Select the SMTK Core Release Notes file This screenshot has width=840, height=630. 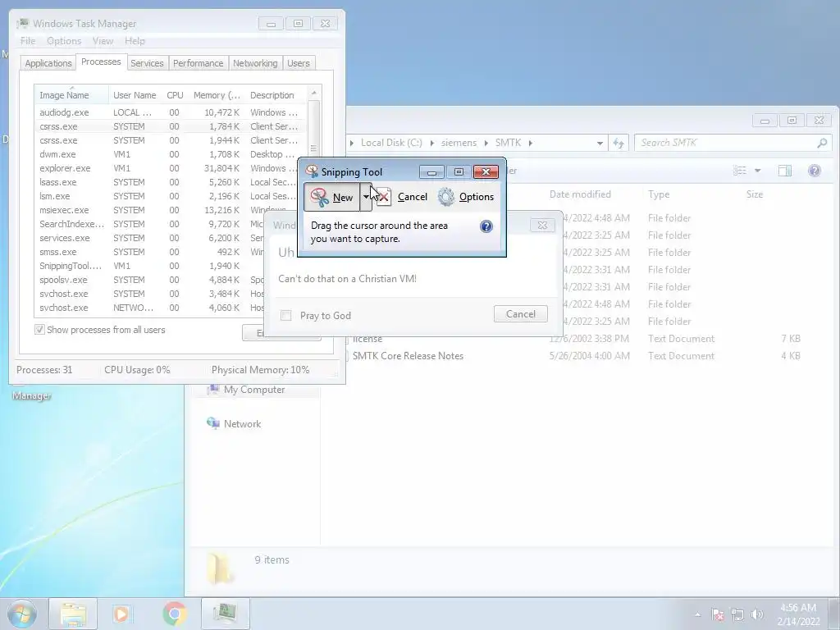(x=408, y=356)
